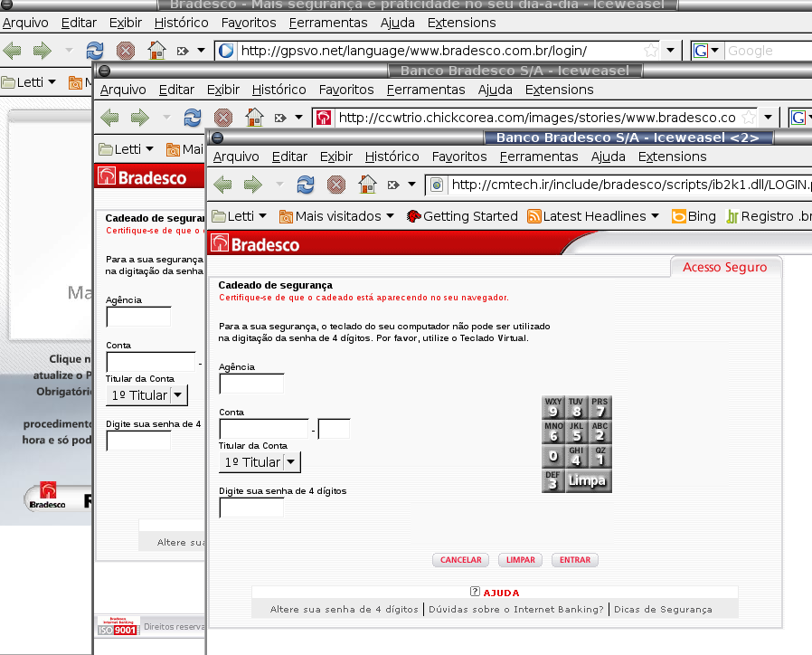This screenshot has width=812, height=655.
Task: Open Titular da Conta dropdown in middle window
Action: 146,395
